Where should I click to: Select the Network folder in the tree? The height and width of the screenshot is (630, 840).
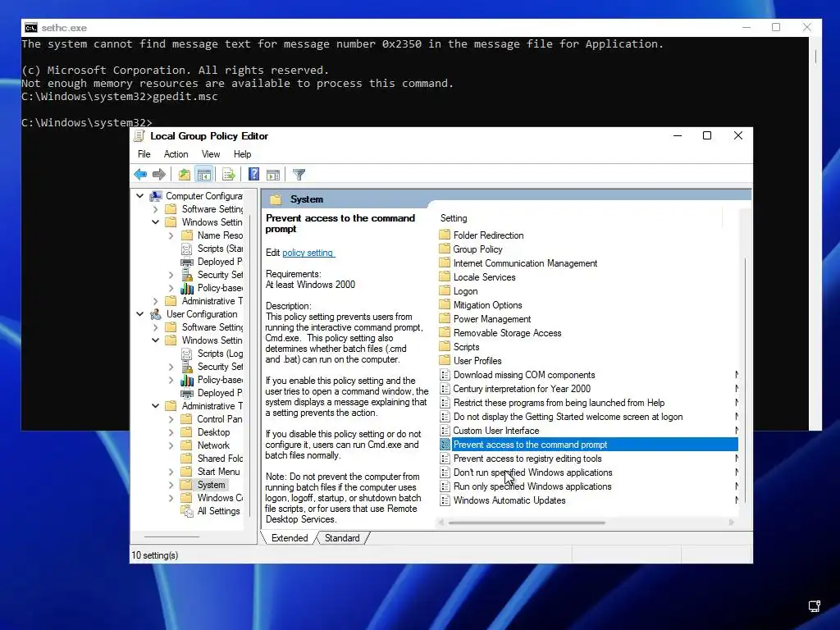213,445
